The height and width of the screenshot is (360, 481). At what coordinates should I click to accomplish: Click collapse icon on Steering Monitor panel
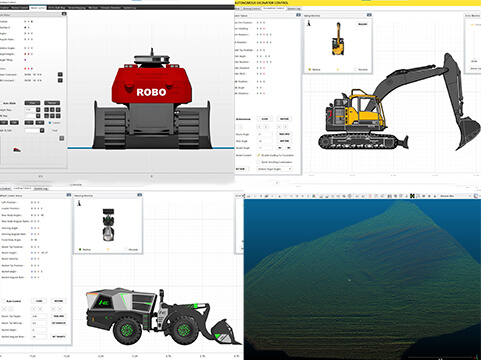(140, 195)
